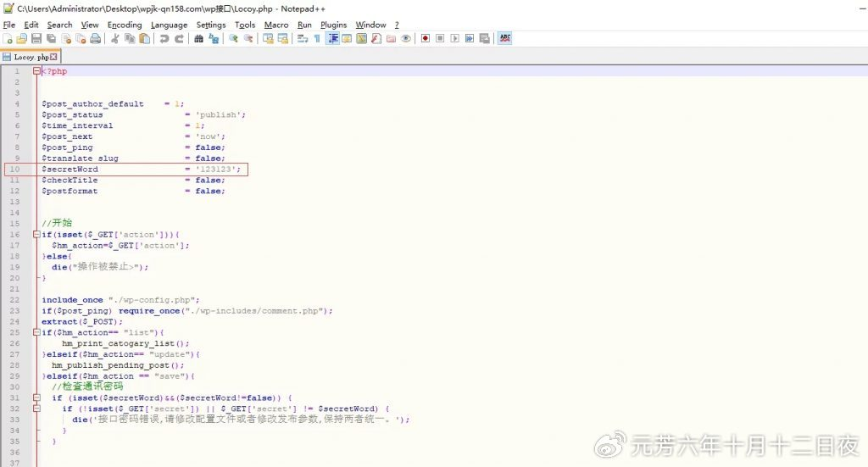Collapse the fold marker at line 16
This screenshot has width=868, height=467.
[x=36, y=235]
